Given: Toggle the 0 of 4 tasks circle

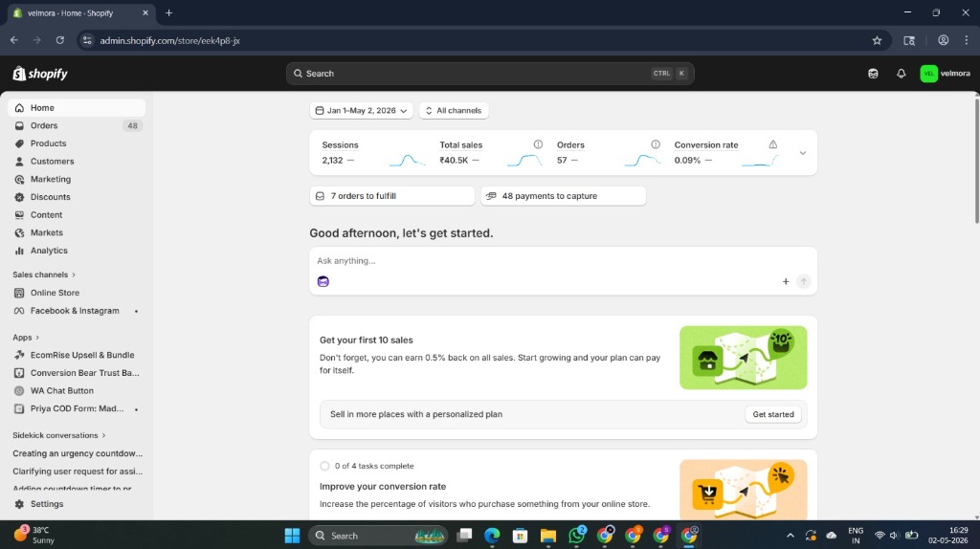Looking at the screenshot, I should 324,466.
